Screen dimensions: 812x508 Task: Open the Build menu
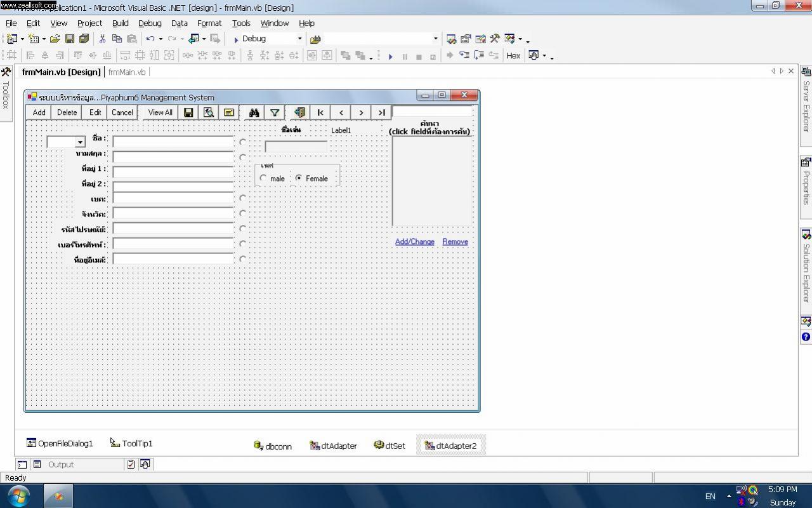tap(120, 23)
